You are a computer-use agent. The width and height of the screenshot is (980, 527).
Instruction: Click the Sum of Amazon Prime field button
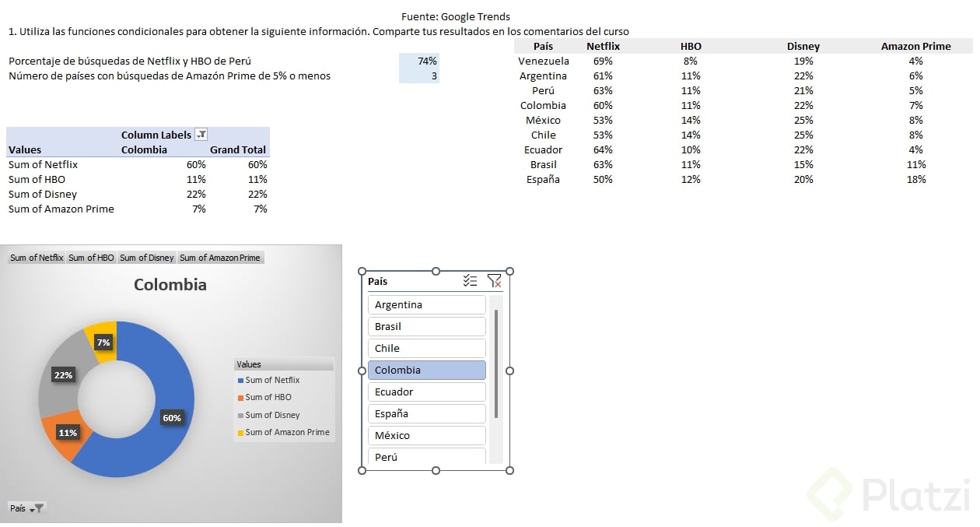tap(220, 258)
